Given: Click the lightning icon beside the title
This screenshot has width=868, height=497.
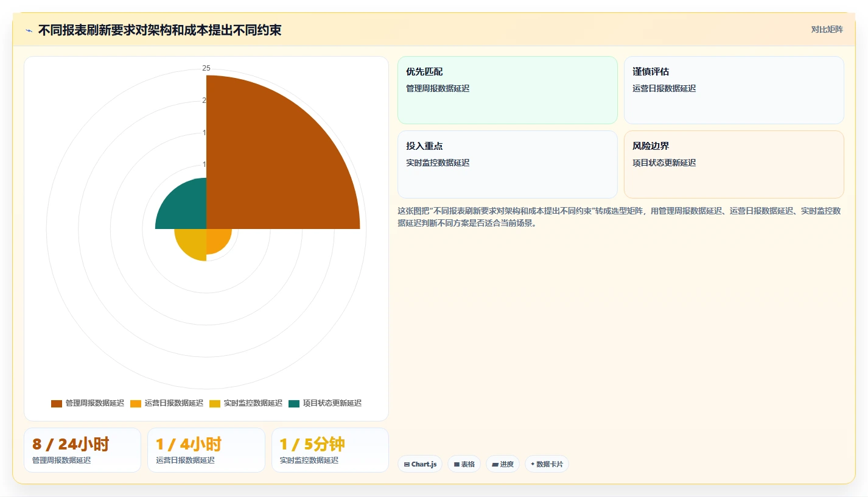Looking at the screenshot, I should [29, 30].
